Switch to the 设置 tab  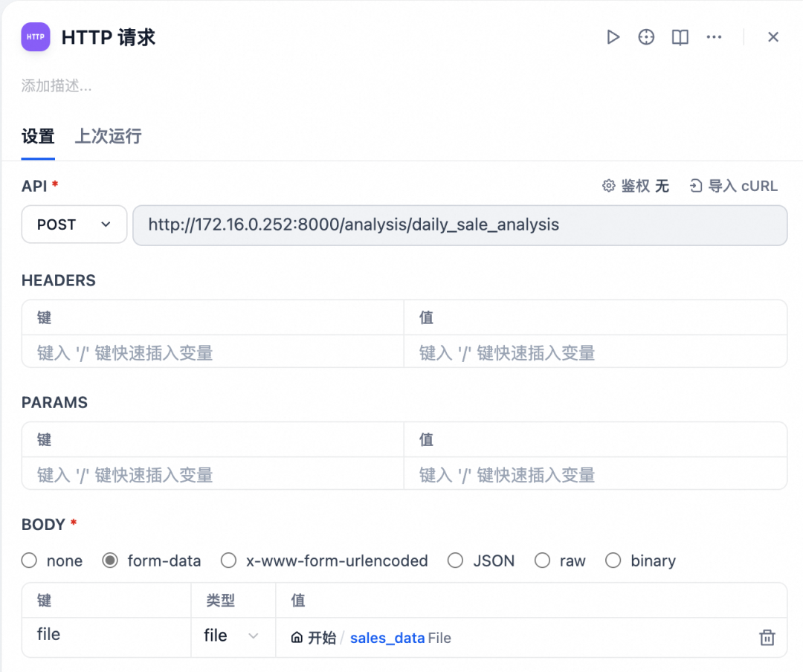[38, 136]
